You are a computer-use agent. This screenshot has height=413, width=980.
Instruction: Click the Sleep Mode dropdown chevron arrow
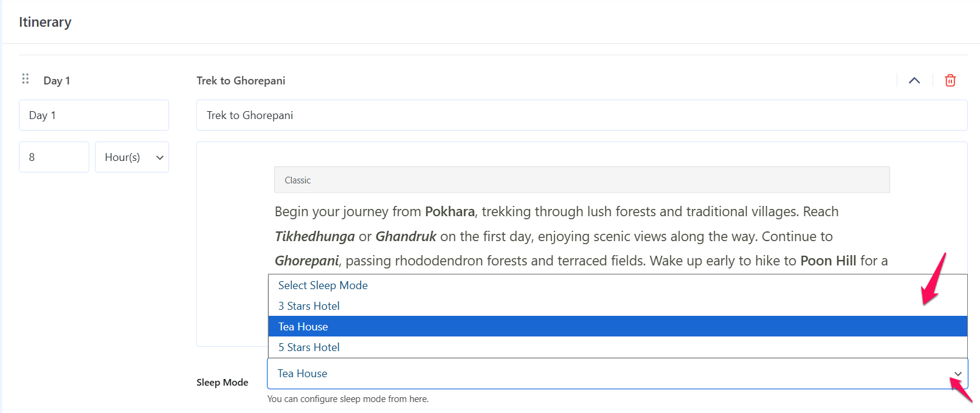point(958,374)
